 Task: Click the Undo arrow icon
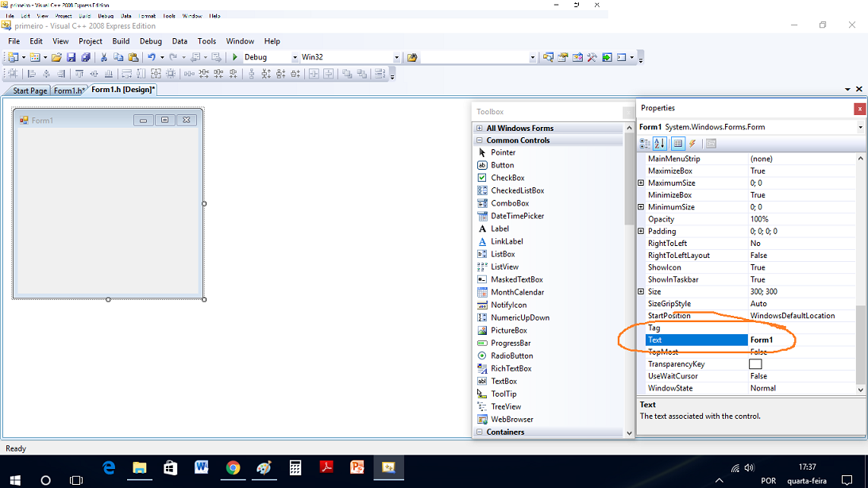pos(151,57)
